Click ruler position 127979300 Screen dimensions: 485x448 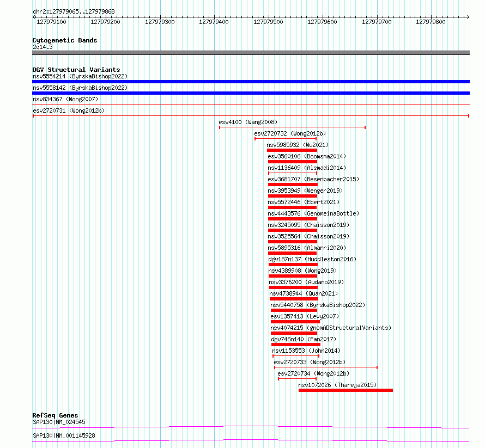click(x=160, y=22)
